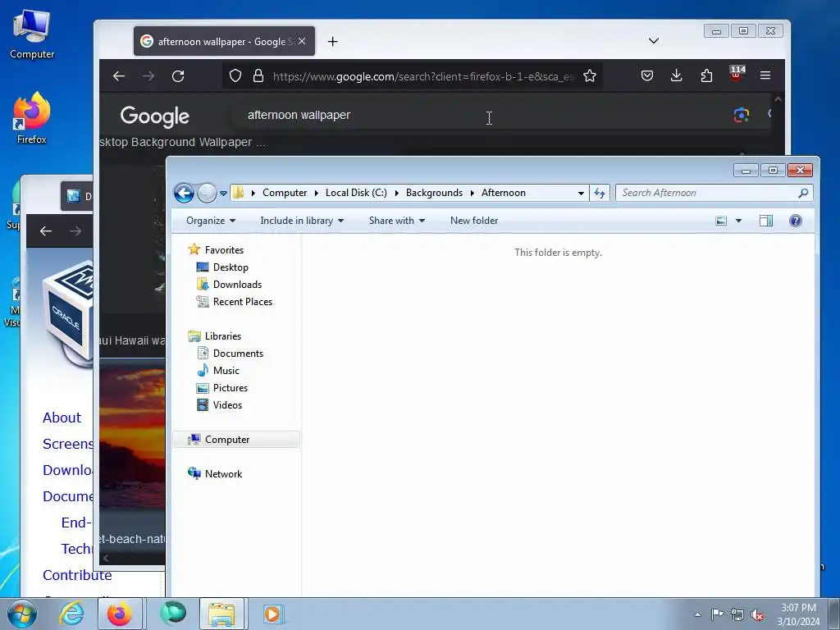Bookmark page with star icon
The image size is (840, 630).
590,76
